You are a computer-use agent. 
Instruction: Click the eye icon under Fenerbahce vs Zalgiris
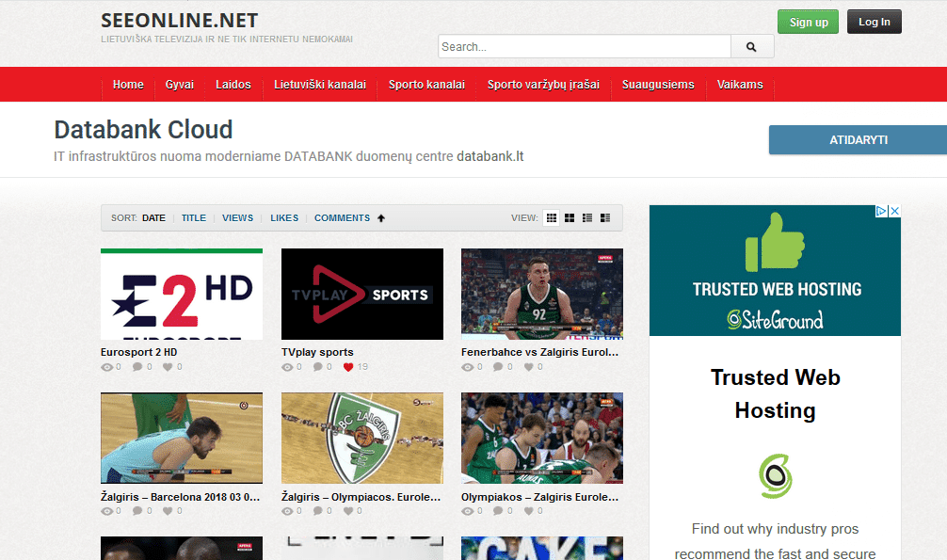(x=468, y=367)
